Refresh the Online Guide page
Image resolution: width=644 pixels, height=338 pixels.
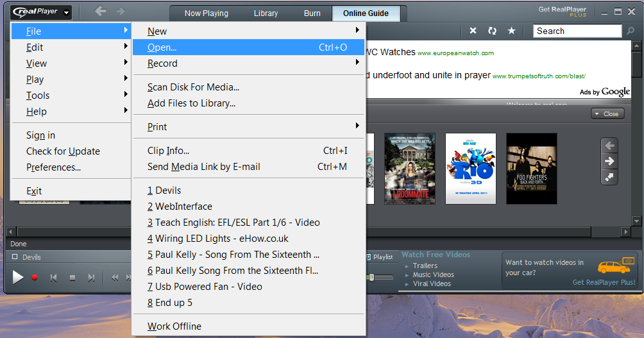pos(492,31)
